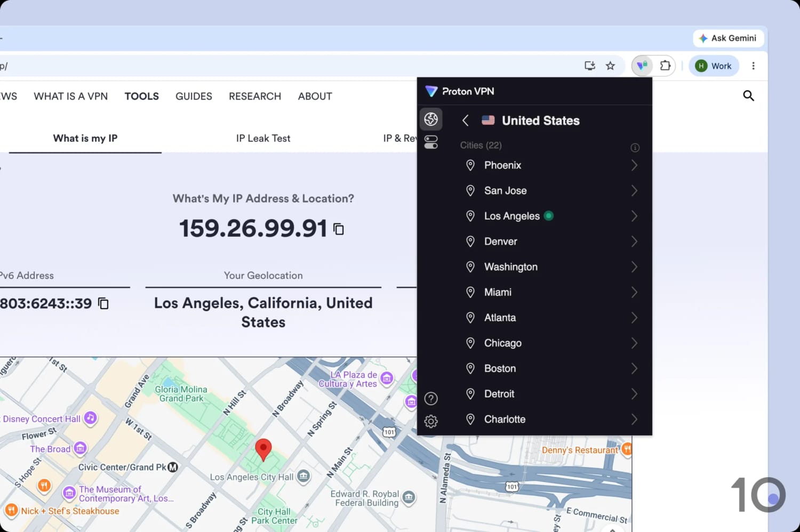
Task: Click the website search magnifier icon
Action: (x=748, y=95)
